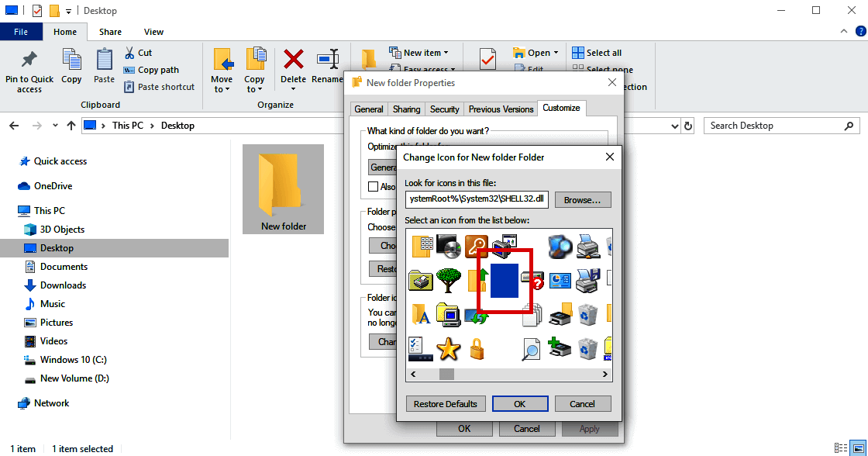Viewport: 868px width, 456px height.
Task: Open the Share ribbon tab
Action: [110, 32]
